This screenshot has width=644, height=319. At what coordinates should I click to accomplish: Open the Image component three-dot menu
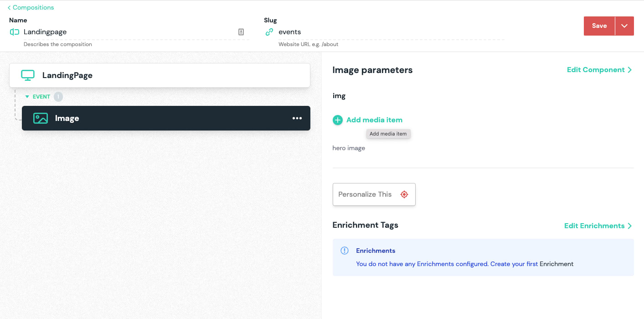[297, 118]
